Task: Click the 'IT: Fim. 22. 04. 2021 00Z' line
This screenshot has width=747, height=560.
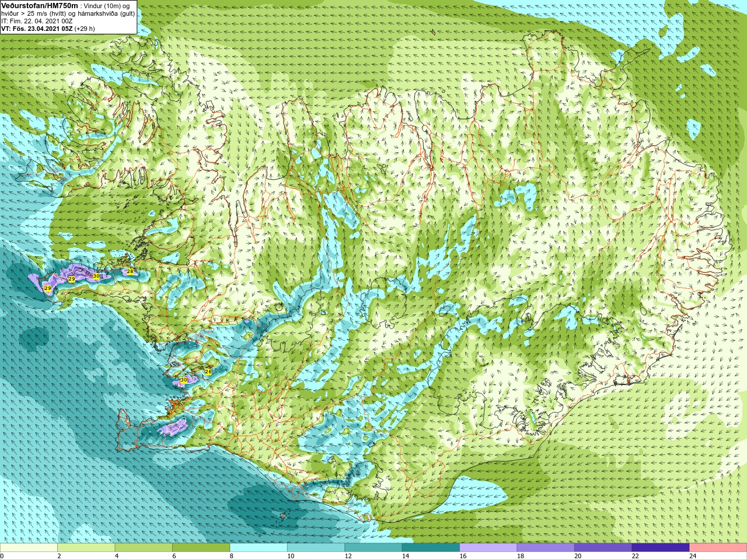Action: click(37, 21)
